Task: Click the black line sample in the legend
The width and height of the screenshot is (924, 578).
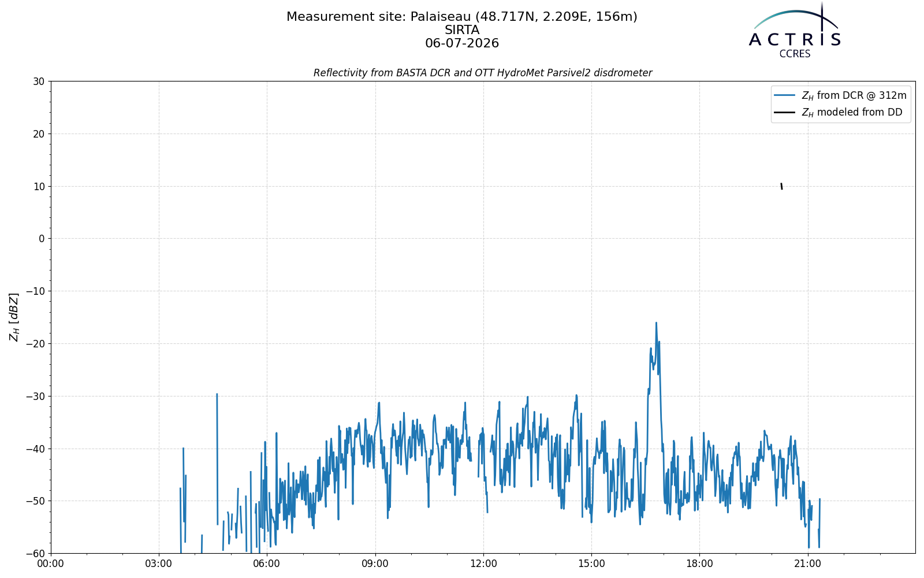Action: coord(785,112)
